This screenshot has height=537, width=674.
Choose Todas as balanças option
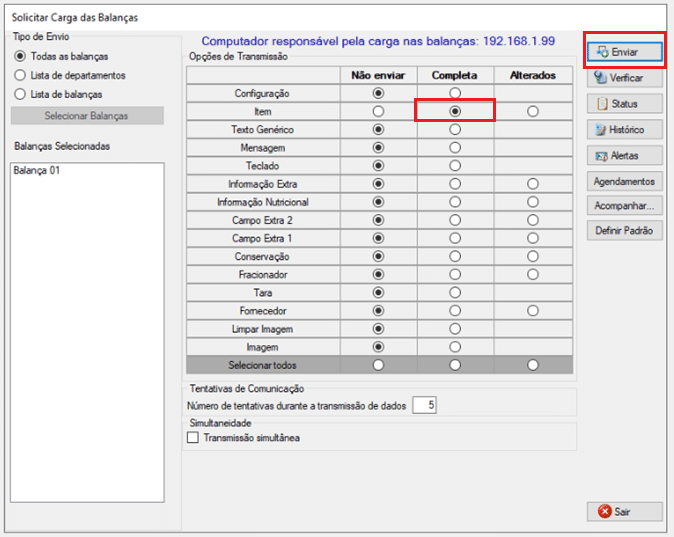pyautogui.click(x=20, y=56)
